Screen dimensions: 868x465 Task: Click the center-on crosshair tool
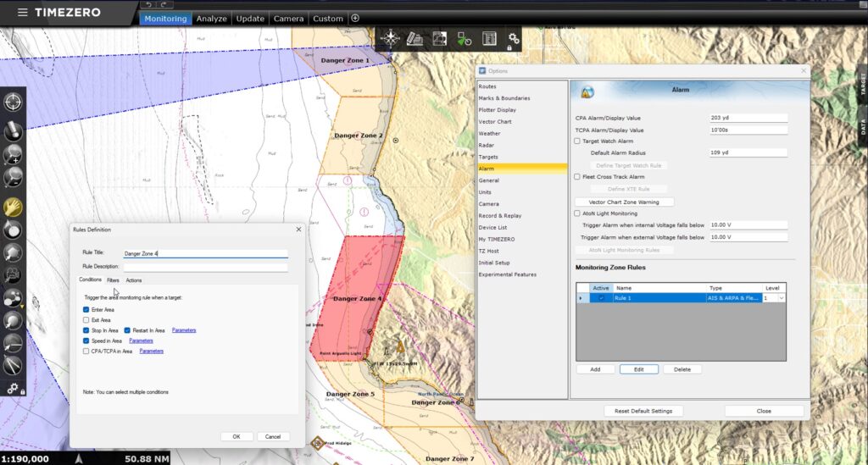pyautogui.click(x=13, y=102)
